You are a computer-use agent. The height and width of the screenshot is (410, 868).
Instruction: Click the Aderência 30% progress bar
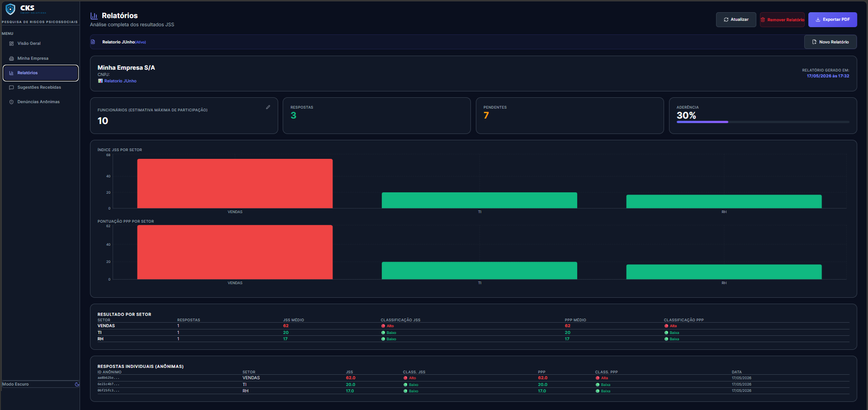coord(763,122)
